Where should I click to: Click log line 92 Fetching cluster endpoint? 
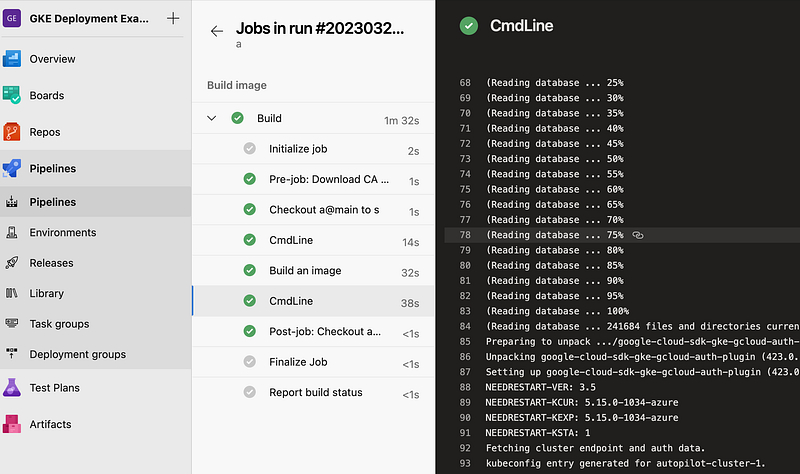pyautogui.click(x=595, y=448)
